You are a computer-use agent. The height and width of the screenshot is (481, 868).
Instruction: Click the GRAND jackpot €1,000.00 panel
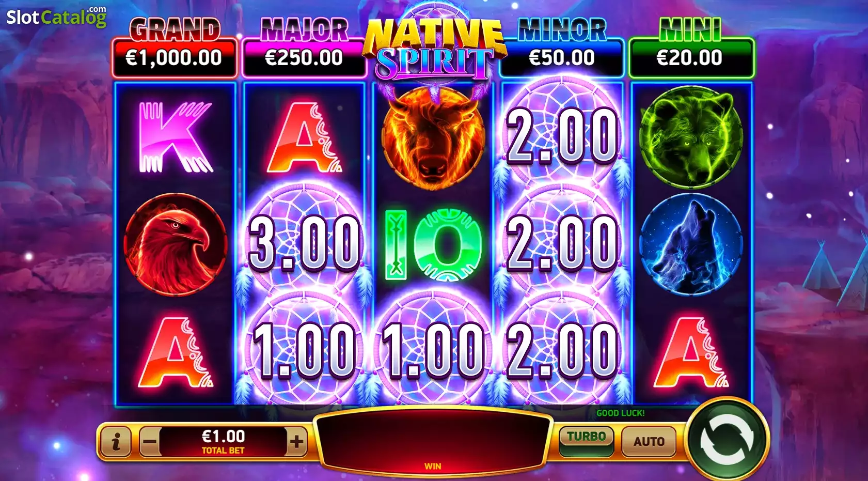point(175,57)
